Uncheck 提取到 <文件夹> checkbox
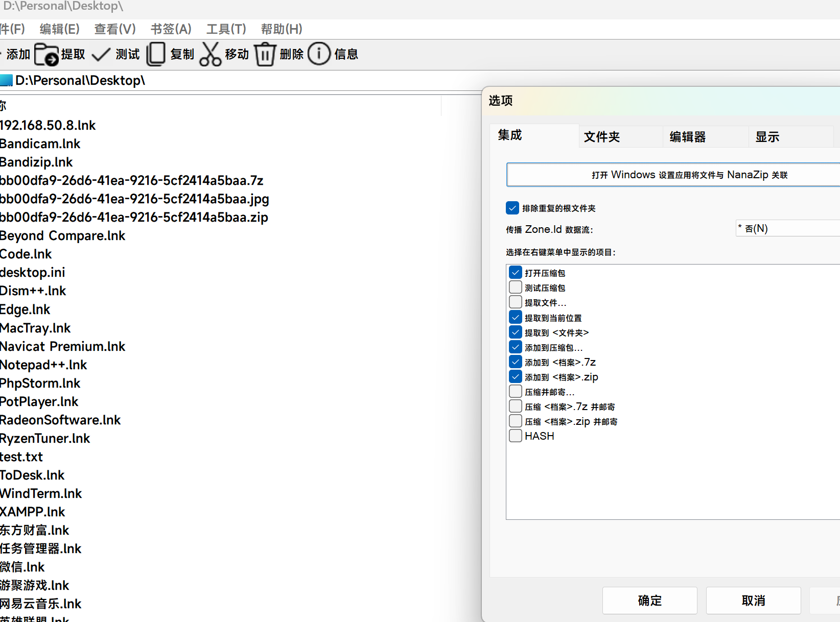840x622 pixels. (x=516, y=332)
